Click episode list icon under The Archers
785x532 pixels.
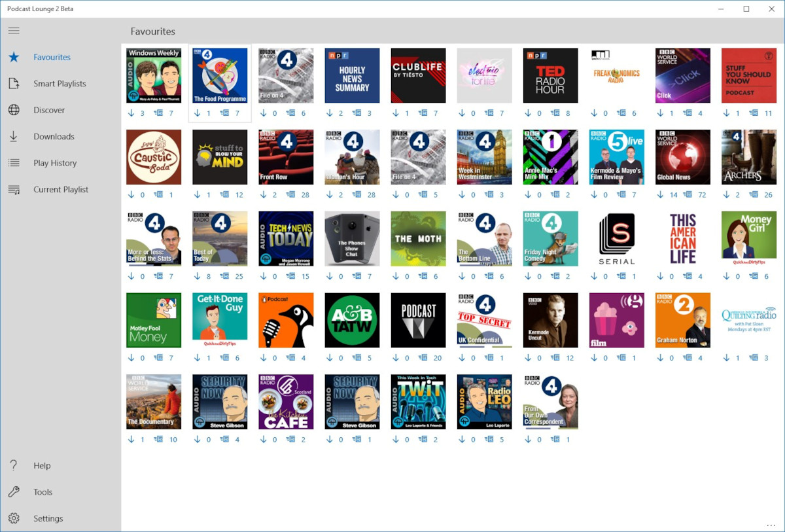pos(754,195)
